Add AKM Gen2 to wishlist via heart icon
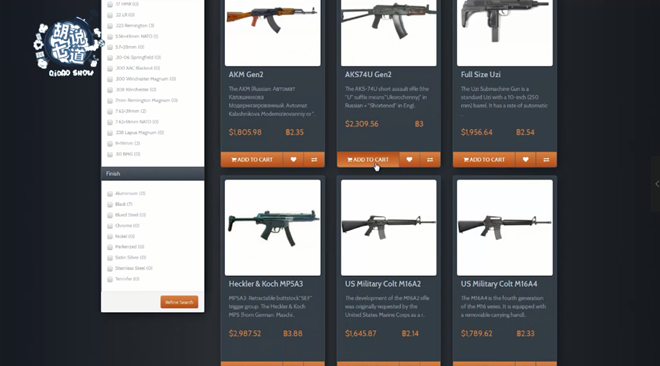The width and height of the screenshot is (660, 366). 293,159
